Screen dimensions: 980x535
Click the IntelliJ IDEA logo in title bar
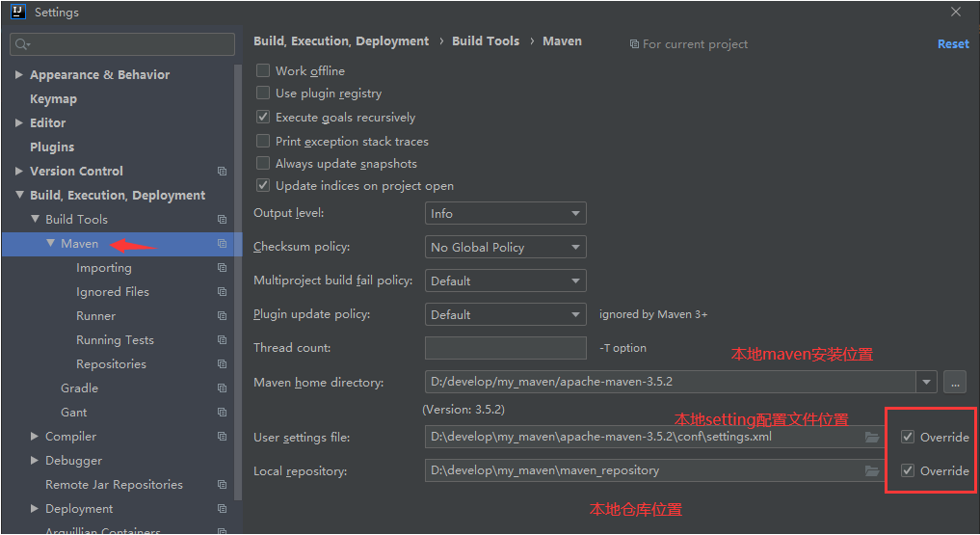18,12
